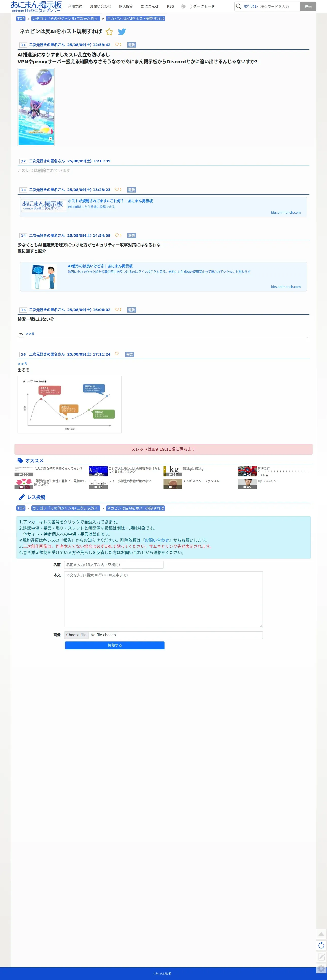The height and width of the screenshot is (980, 327).
Task: Open recommended thread about ロシア人はモンゴルの影響
Action: tap(125, 471)
